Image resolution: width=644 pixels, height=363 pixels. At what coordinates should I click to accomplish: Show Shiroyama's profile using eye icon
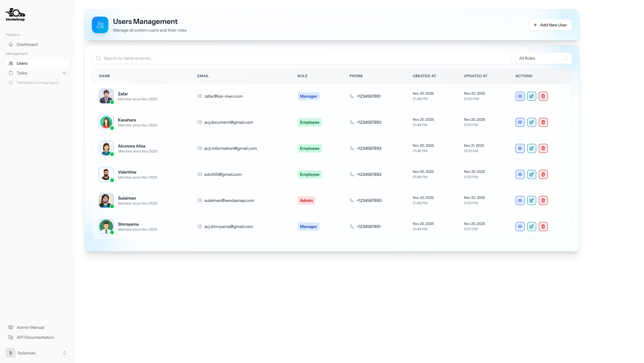[520, 226]
